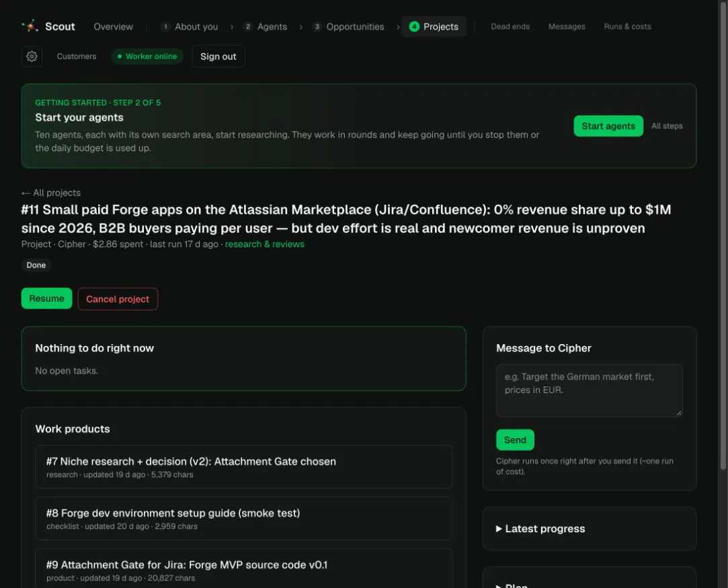
Task: Resume the project
Action: tap(46, 298)
